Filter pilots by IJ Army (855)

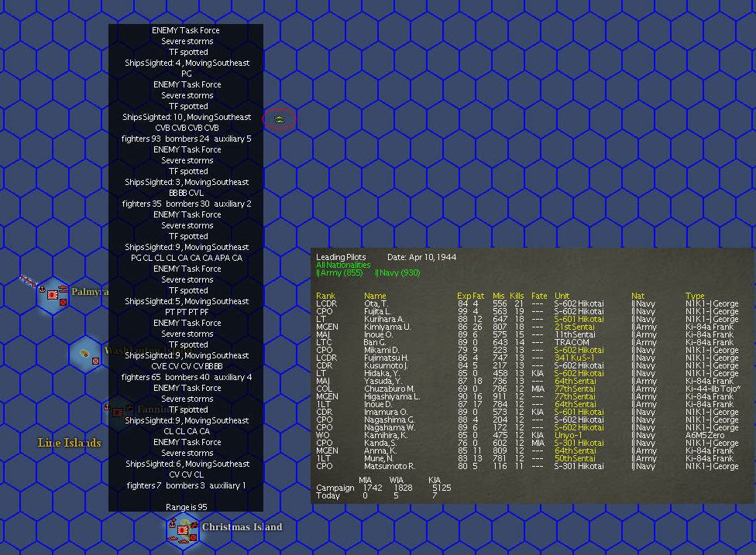point(339,272)
